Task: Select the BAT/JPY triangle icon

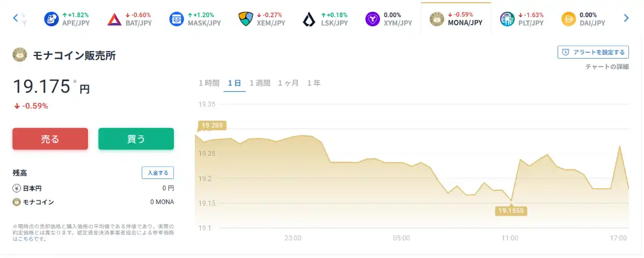Action: coord(114,19)
